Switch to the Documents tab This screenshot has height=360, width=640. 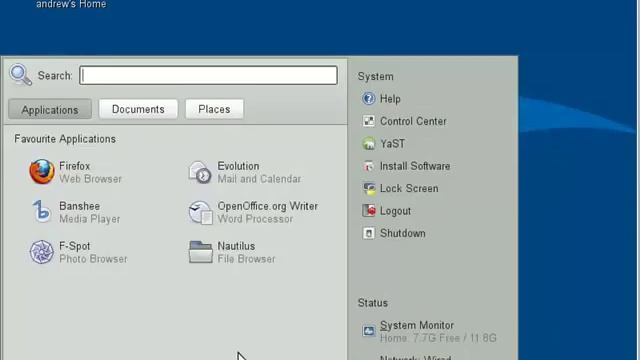click(x=138, y=109)
